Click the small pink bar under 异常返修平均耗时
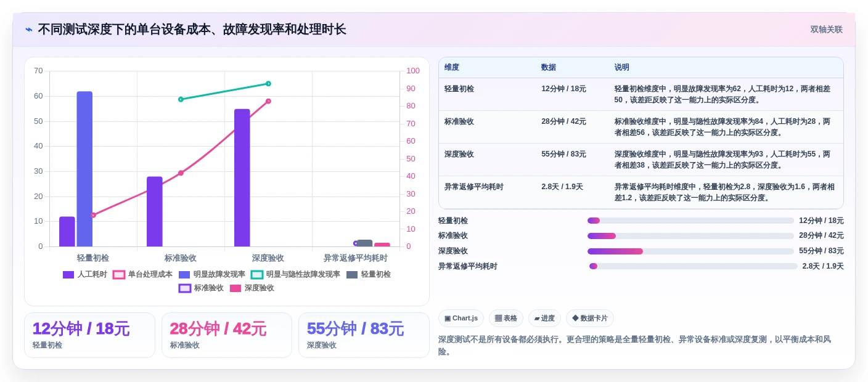Screen dimensions: 868x382 tap(382, 245)
